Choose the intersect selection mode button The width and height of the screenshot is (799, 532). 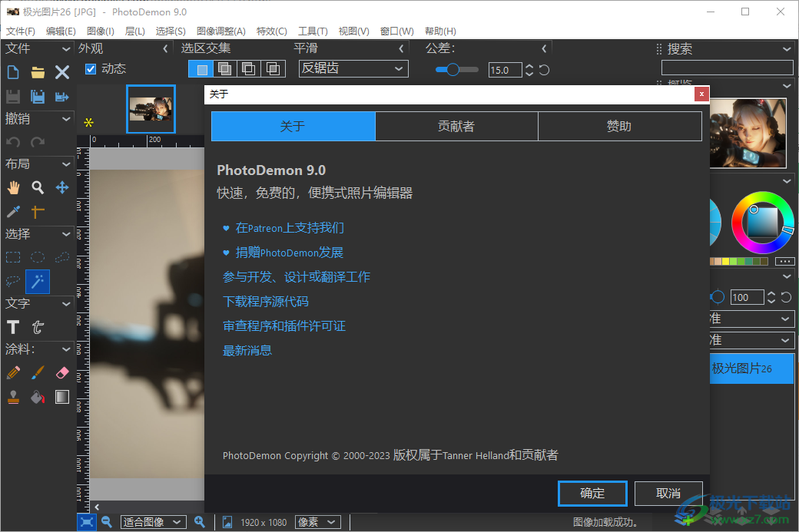point(274,69)
